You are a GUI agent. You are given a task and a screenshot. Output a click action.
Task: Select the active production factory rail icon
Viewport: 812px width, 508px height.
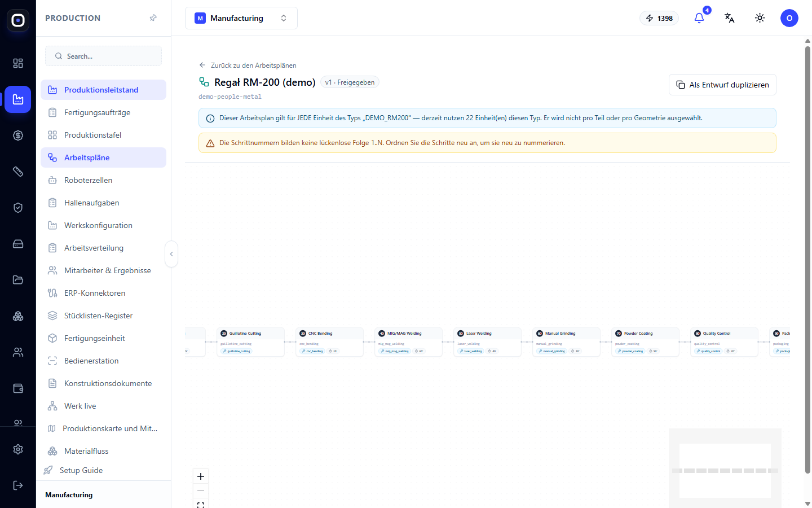(x=18, y=99)
